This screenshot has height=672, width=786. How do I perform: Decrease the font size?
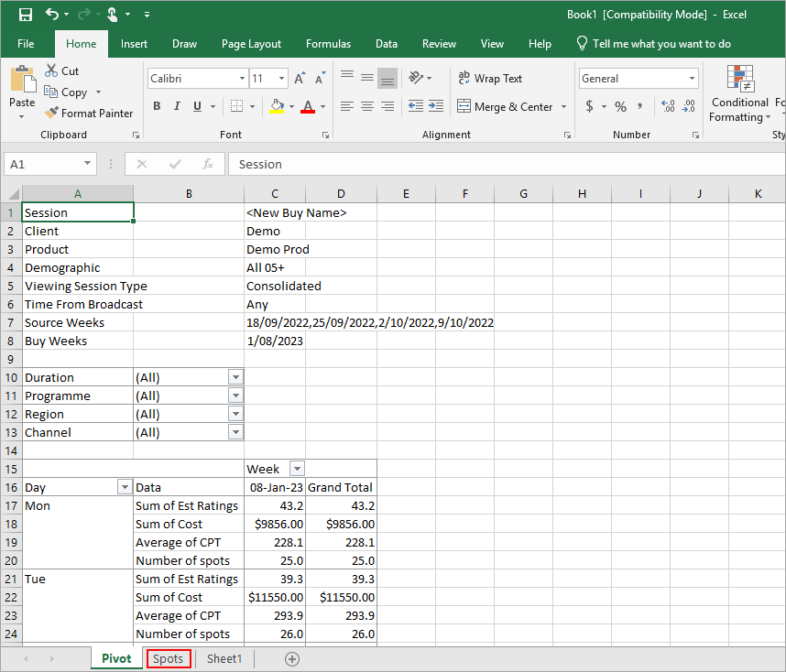[320, 79]
